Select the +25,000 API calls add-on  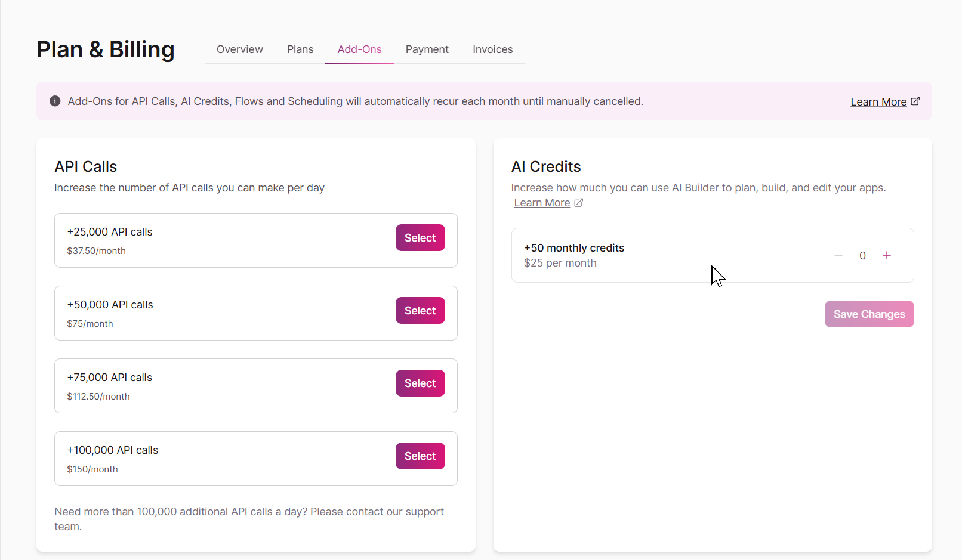[x=420, y=238]
